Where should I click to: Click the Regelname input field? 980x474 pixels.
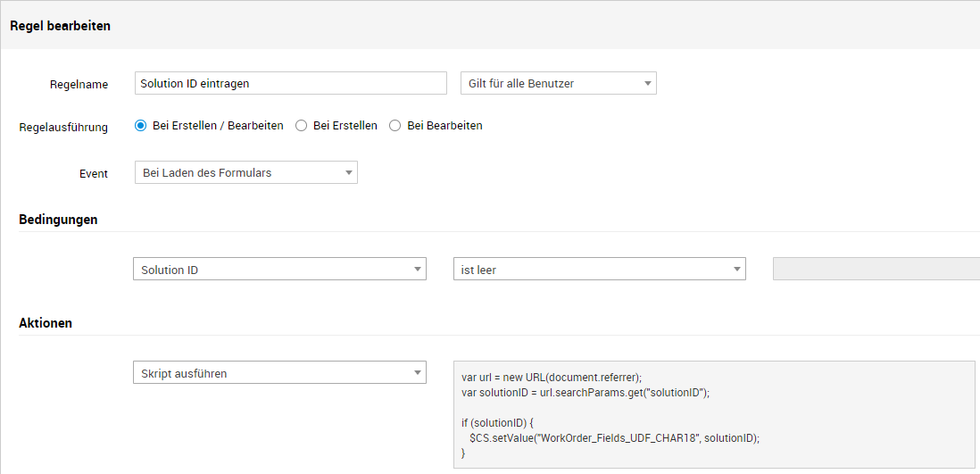point(291,83)
